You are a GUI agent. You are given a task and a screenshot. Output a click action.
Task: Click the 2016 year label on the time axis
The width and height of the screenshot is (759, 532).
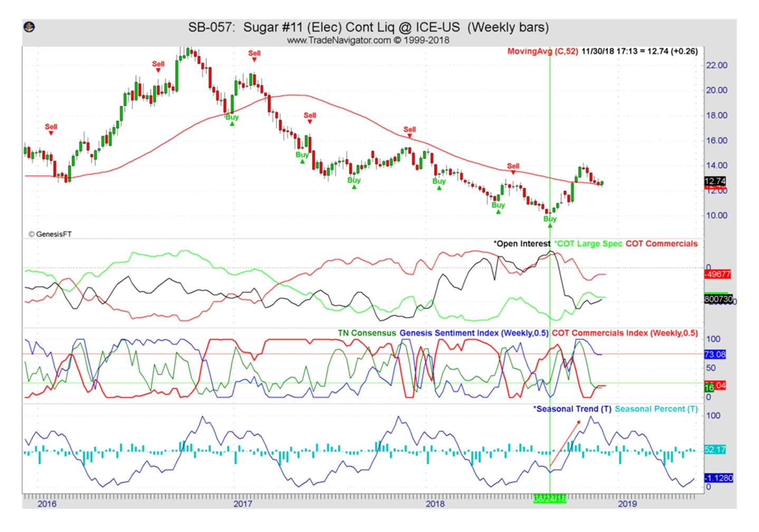coord(47,504)
